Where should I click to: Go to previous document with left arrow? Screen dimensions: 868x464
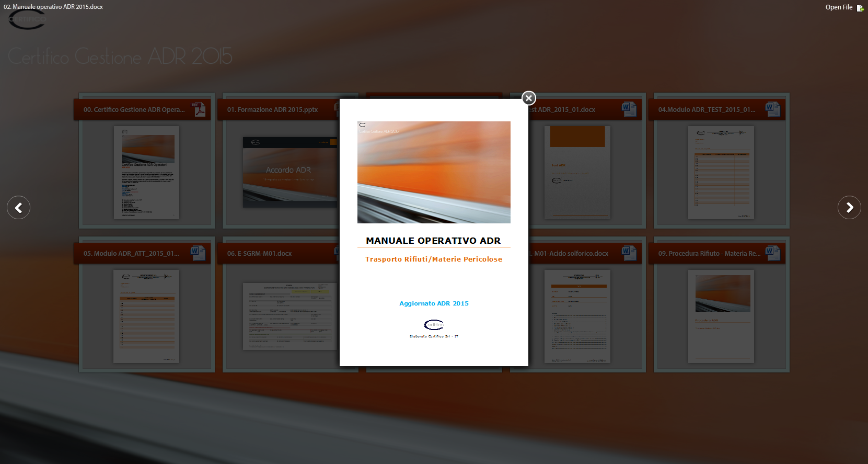18,208
